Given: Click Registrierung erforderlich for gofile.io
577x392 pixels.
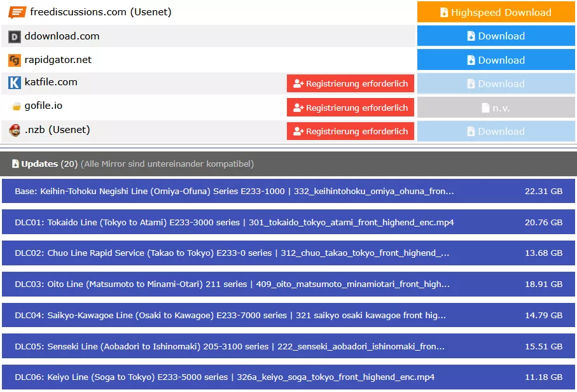Looking at the screenshot, I should [351, 108].
